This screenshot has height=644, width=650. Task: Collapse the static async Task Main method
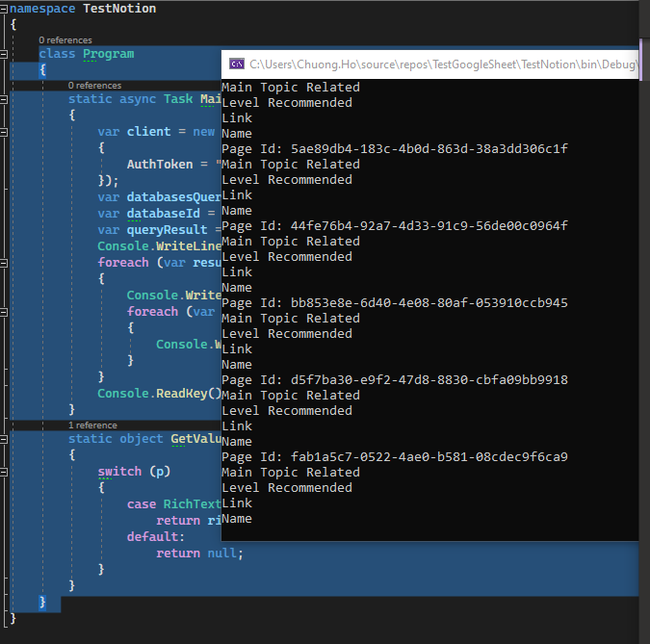coord(3,99)
